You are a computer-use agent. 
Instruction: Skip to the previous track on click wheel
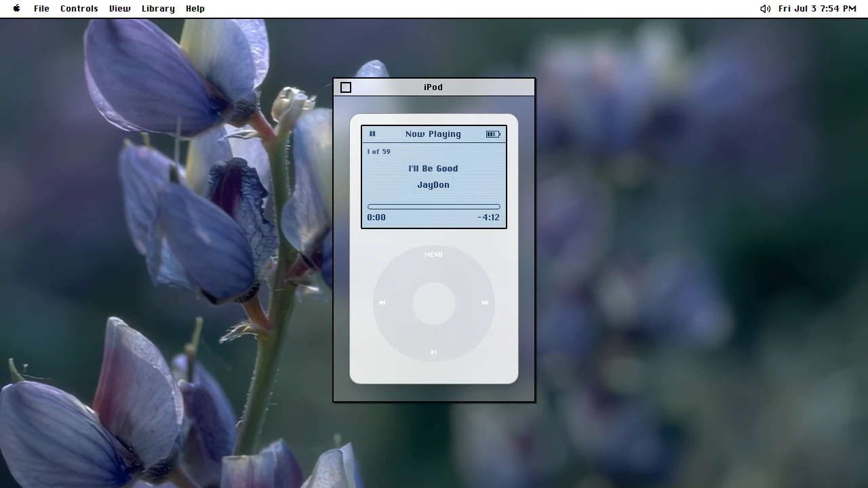click(x=382, y=303)
